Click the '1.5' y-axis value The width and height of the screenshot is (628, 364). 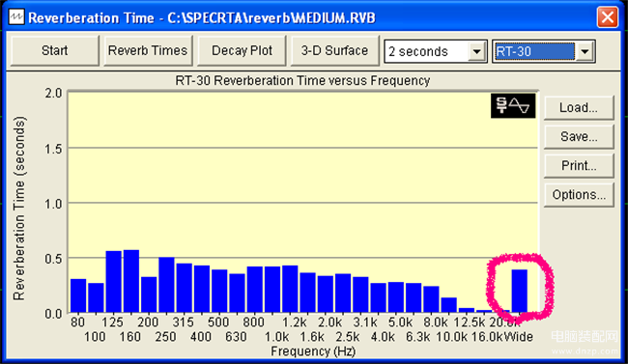[x=53, y=149]
